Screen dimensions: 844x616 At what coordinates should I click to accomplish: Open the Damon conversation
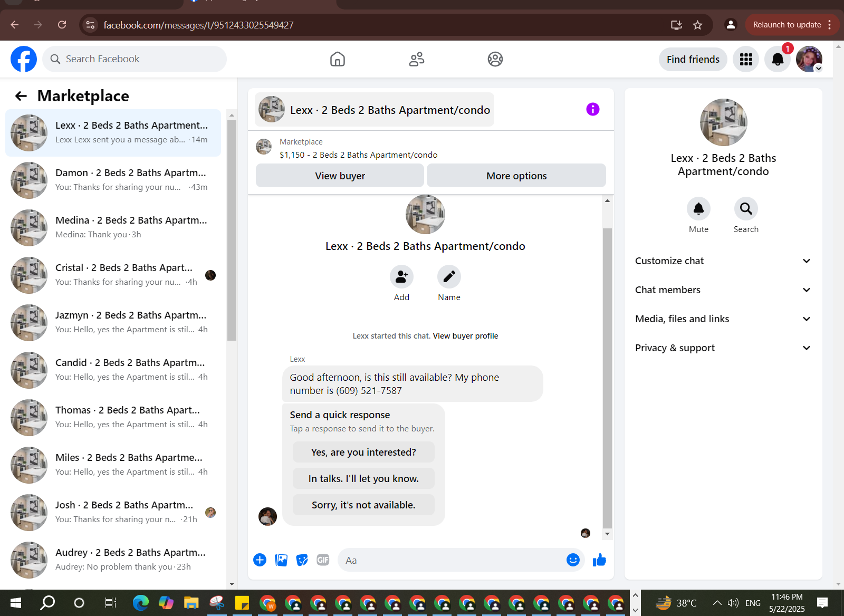(113, 180)
